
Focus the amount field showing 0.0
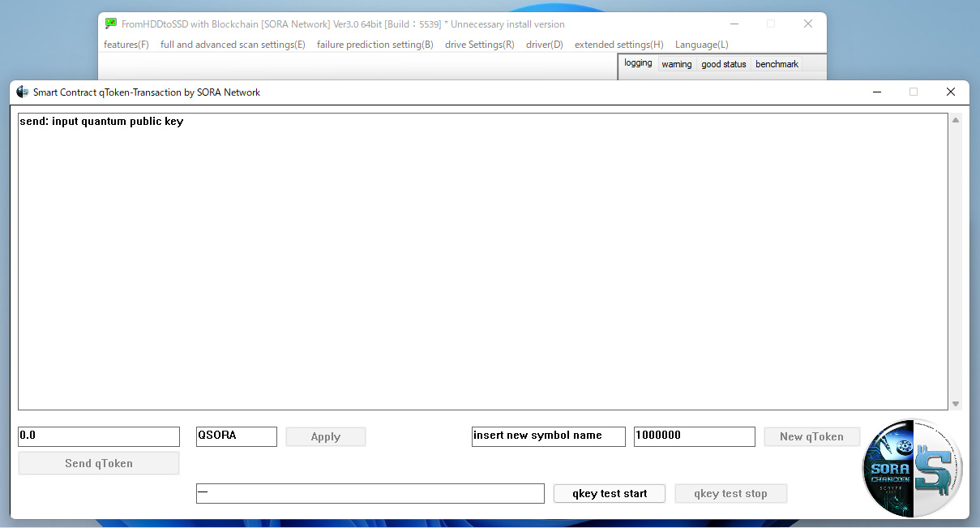coord(99,436)
